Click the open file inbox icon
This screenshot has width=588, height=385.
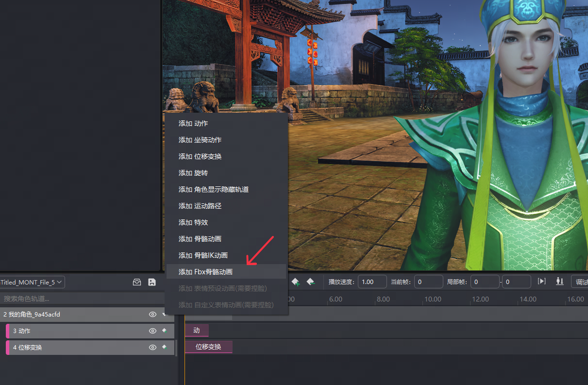click(x=137, y=282)
